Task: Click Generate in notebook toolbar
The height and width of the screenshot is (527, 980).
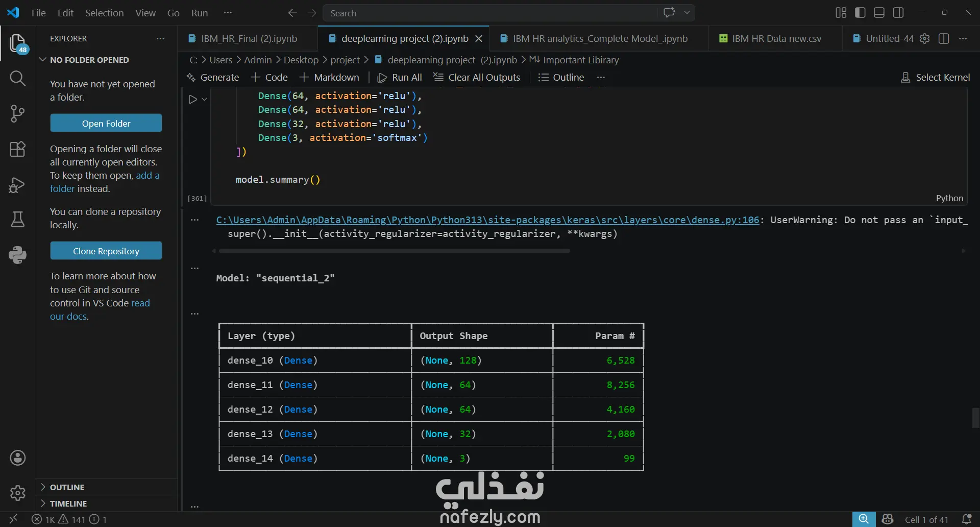Action: pos(213,78)
